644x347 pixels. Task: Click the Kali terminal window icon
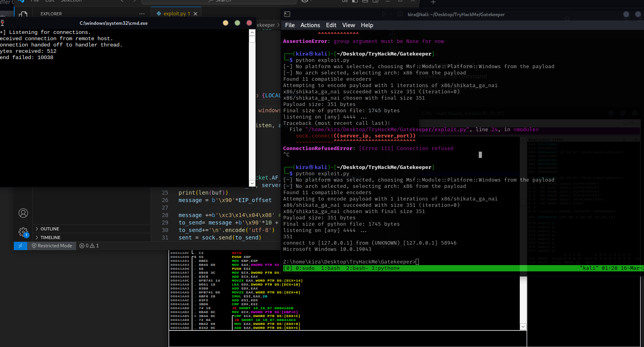coord(287,14)
